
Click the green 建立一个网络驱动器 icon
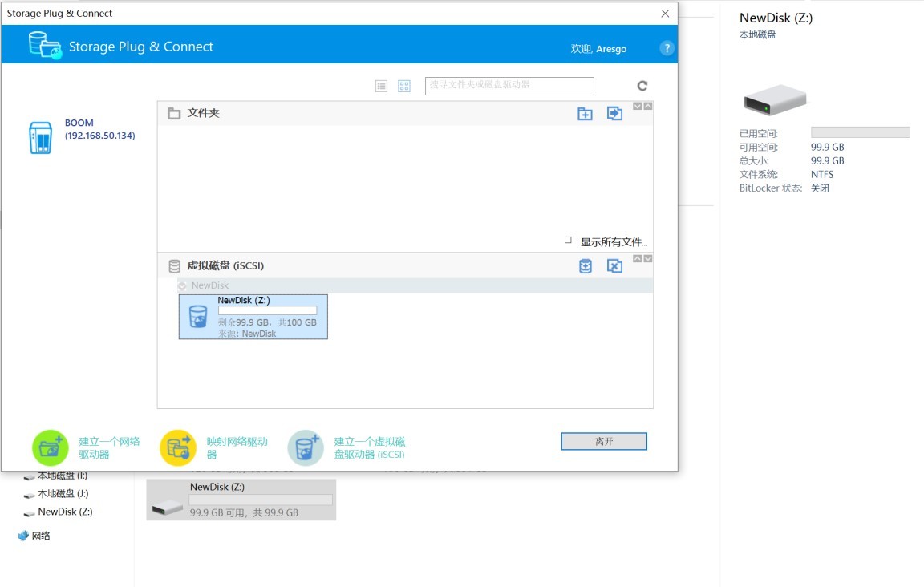(50, 448)
